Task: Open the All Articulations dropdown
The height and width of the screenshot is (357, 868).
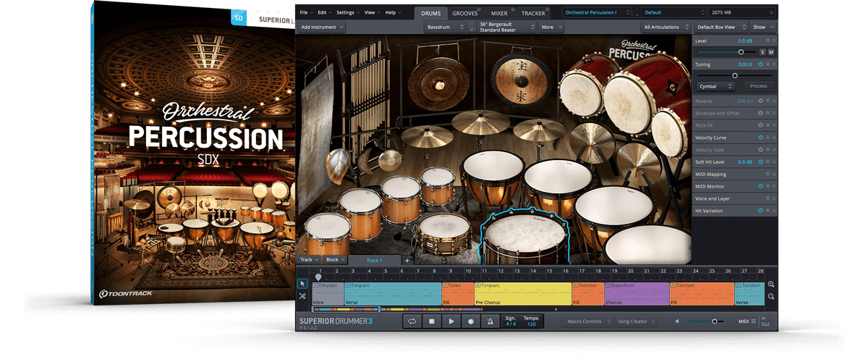Action: pos(665,27)
